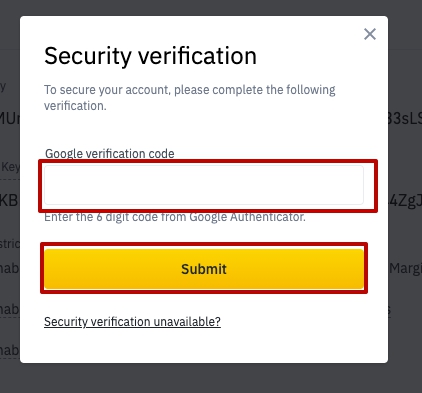
Task: Select the yellow Submit button
Action: 204,269
